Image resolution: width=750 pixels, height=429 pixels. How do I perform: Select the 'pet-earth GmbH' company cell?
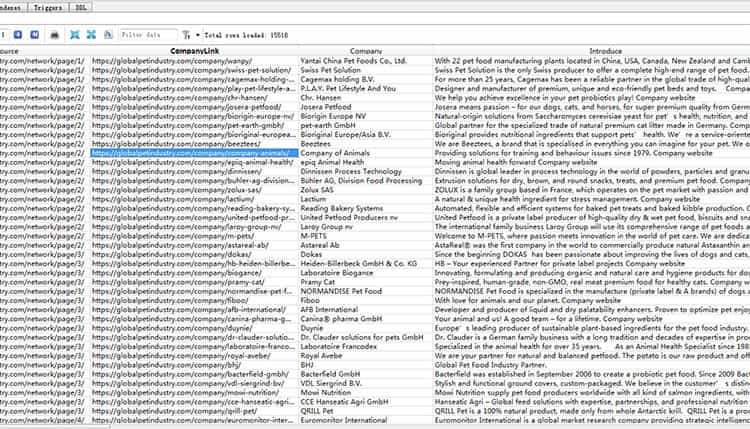point(366,125)
